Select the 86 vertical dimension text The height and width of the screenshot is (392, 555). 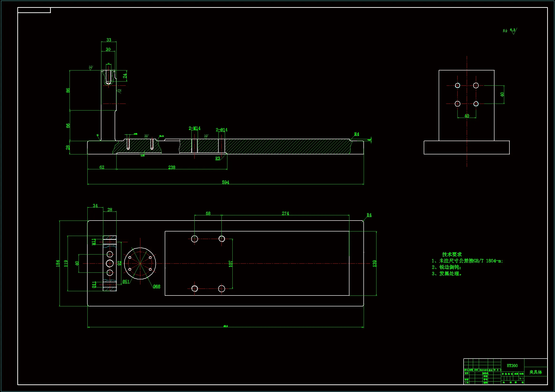[x=68, y=90]
